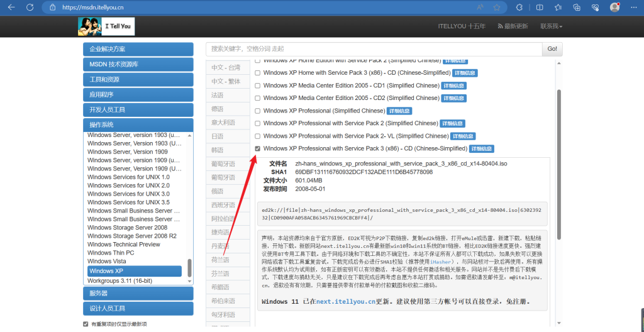Screen dimensions: 644x332
Task: Check XP Professional with Service Pack 2 checkbox
Action: [x=258, y=123]
